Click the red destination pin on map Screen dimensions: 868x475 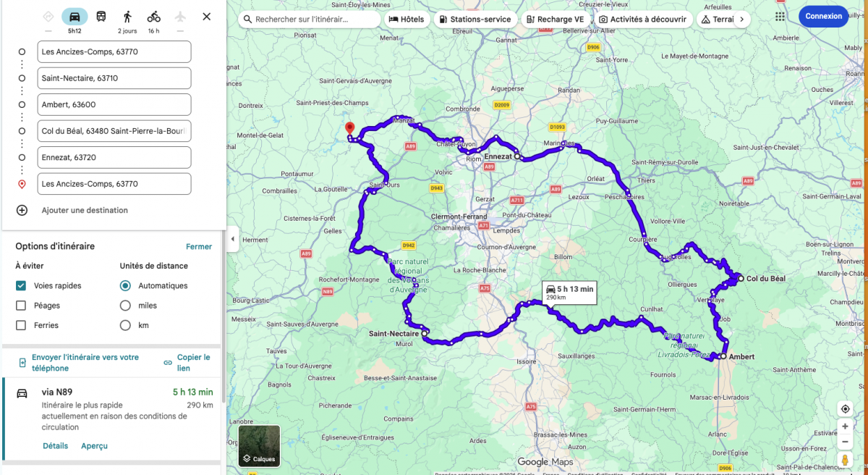coord(349,130)
